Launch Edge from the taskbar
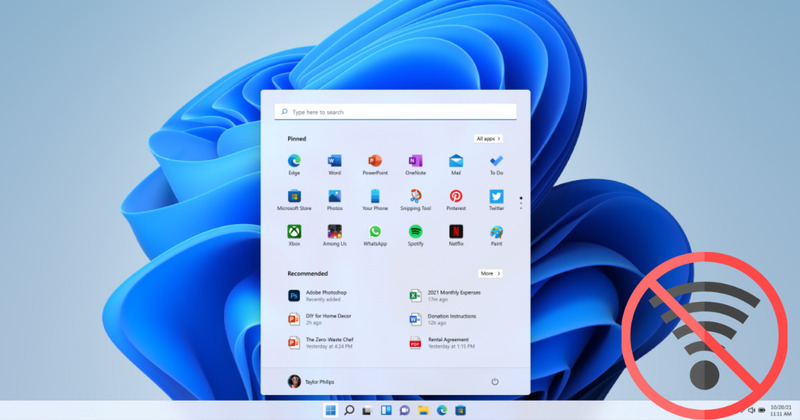Screen dimensions: 800x420 pyautogui.click(x=441, y=410)
